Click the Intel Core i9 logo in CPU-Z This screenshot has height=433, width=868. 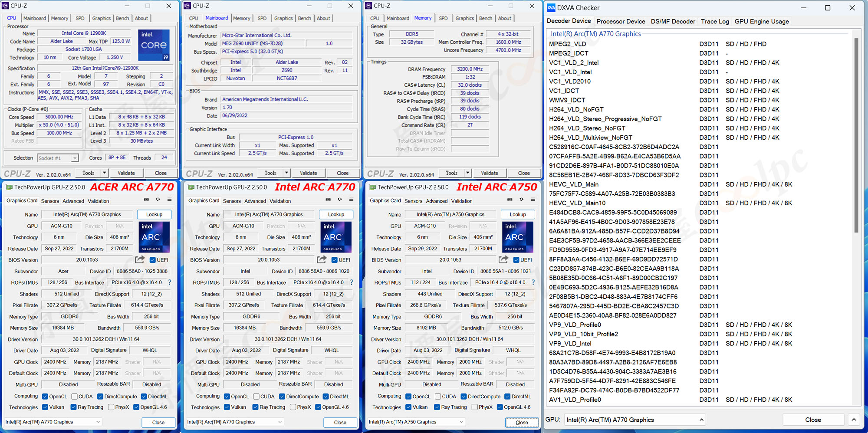(154, 45)
